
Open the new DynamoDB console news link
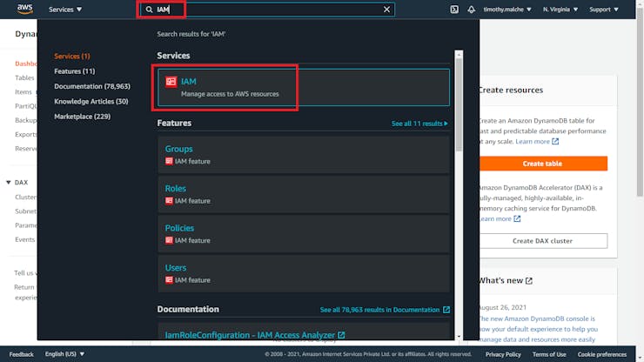tap(538, 329)
